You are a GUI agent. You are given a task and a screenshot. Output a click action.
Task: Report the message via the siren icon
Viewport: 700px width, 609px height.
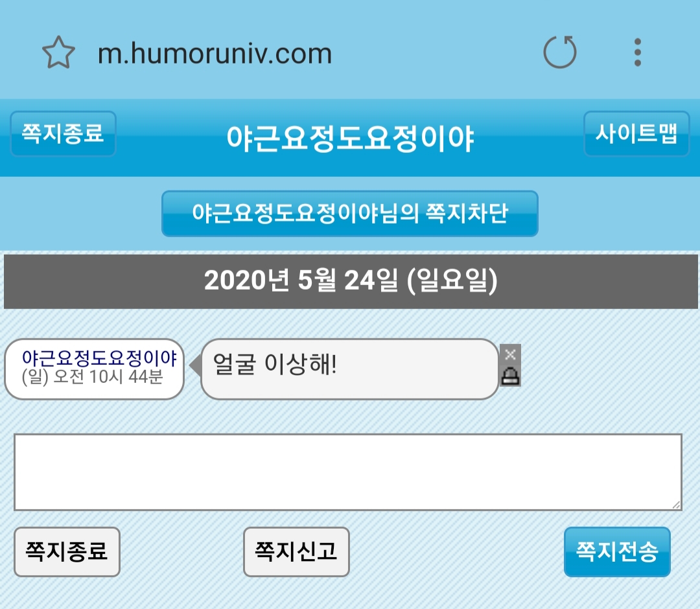tap(510, 376)
